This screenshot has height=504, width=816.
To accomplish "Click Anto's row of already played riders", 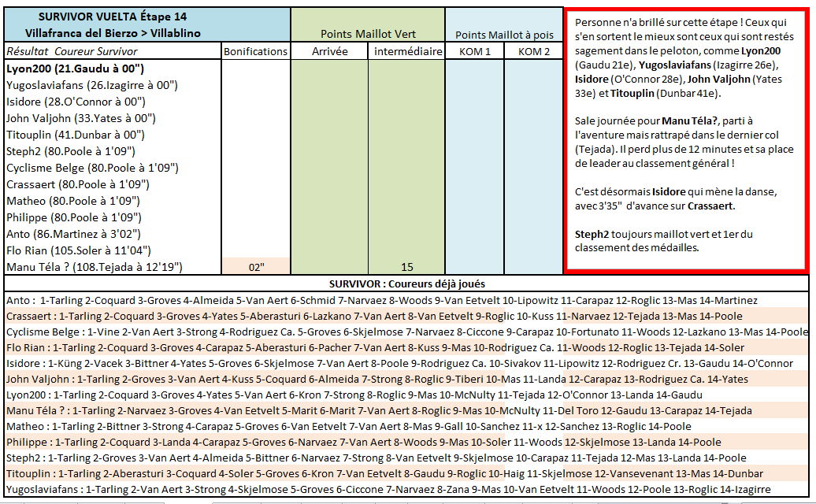I will (x=382, y=300).
